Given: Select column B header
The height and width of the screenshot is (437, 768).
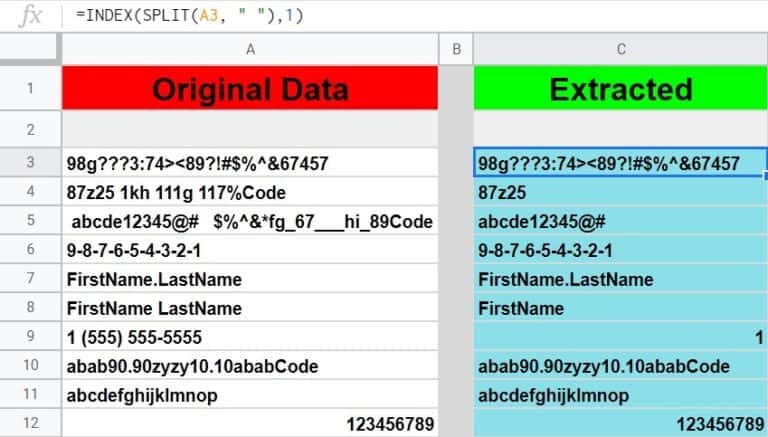Looking at the screenshot, I should pos(456,49).
